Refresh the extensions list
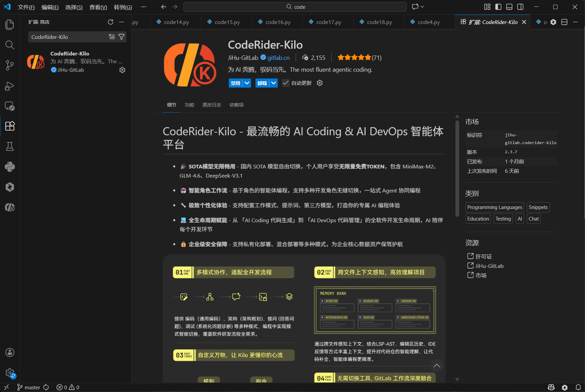585x392 pixels. coord(111,22)
